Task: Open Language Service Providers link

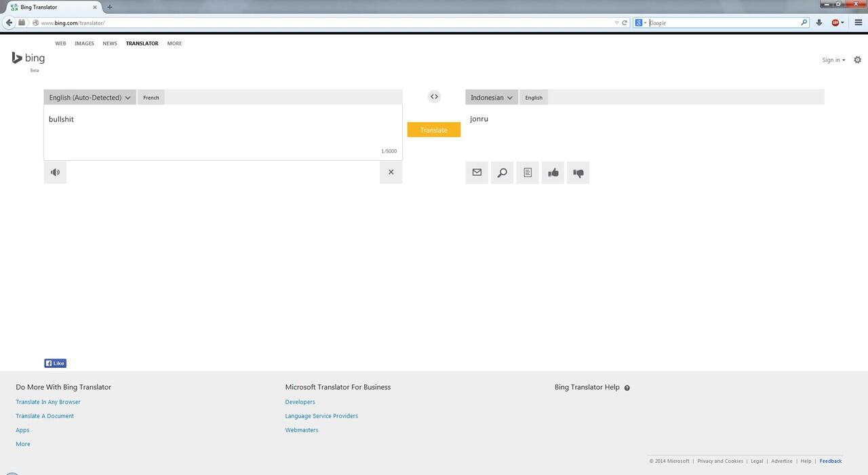Action: (321, 416)
